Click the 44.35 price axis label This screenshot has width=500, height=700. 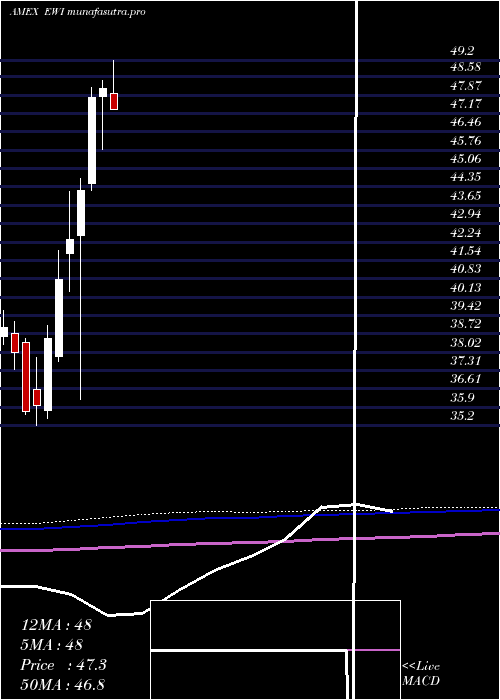465,177
